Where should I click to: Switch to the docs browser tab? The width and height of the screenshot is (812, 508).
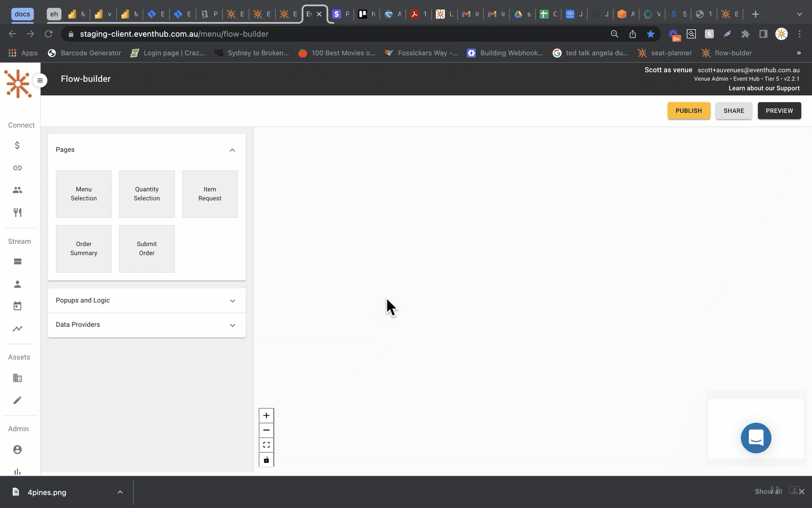(23, 14)
